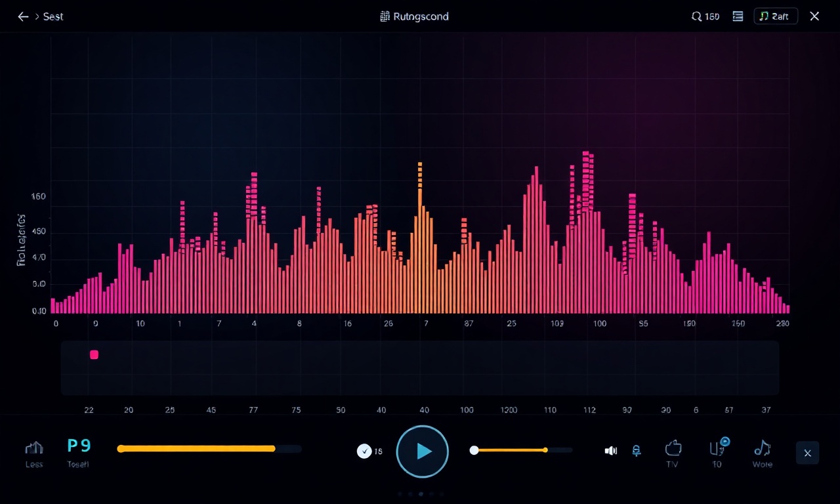Click the back arrow icon

coord(23,16)
